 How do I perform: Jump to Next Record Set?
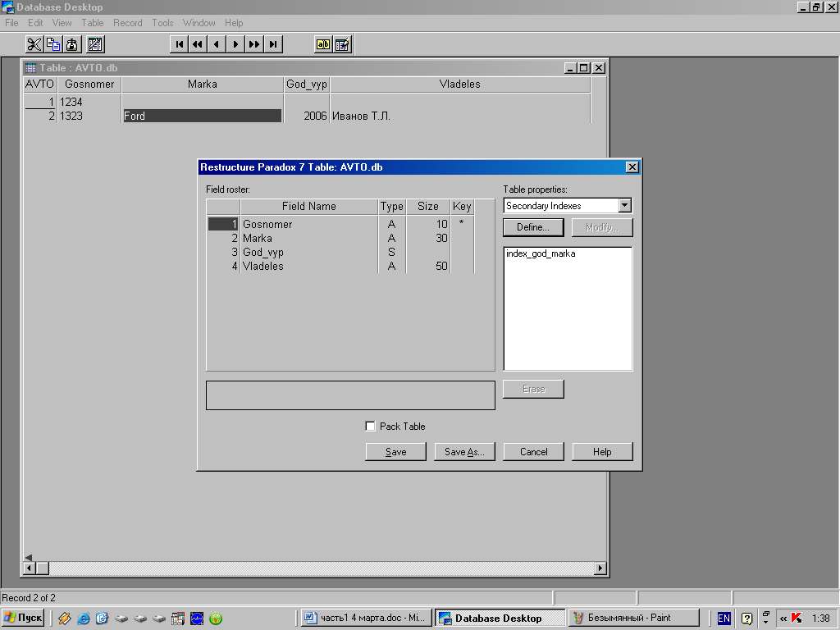click(x=254, y=44)
